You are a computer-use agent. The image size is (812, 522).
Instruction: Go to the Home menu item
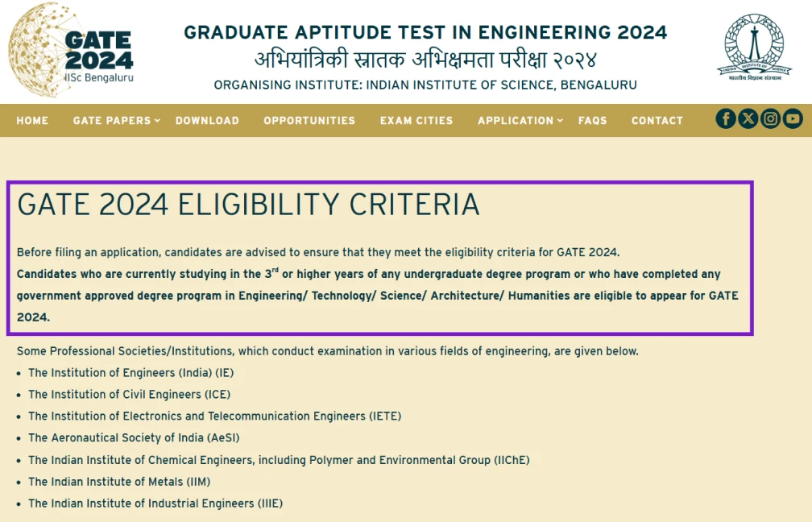coord(32,121)
